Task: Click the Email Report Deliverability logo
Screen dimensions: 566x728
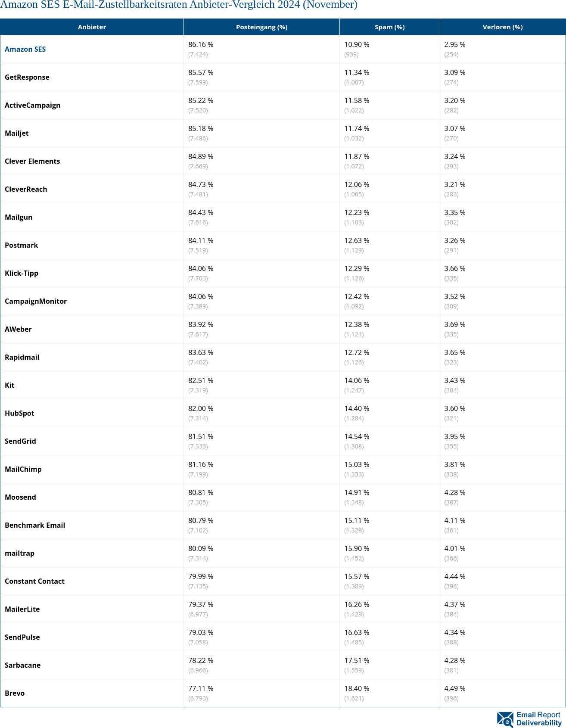Action: click(x=529, y=719)
